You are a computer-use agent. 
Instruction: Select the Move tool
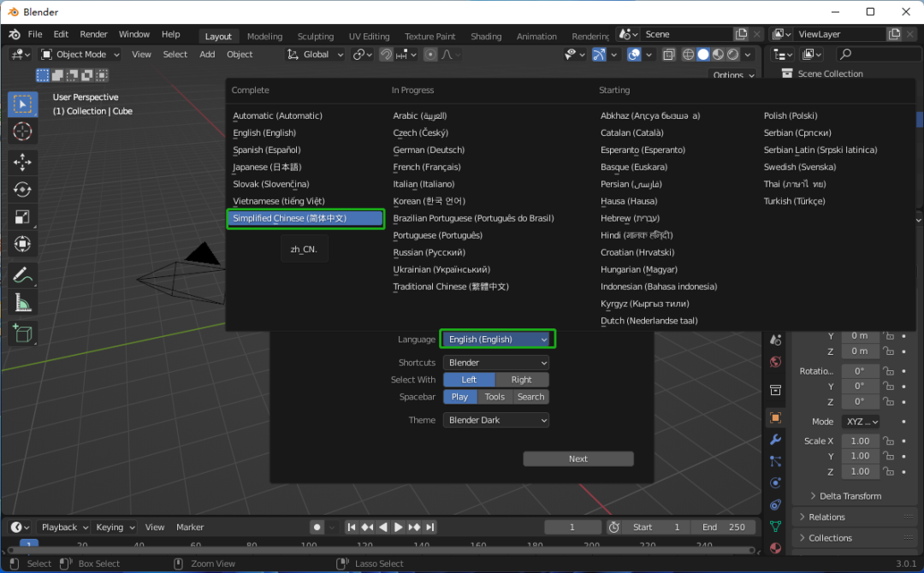tap(22, 162)
